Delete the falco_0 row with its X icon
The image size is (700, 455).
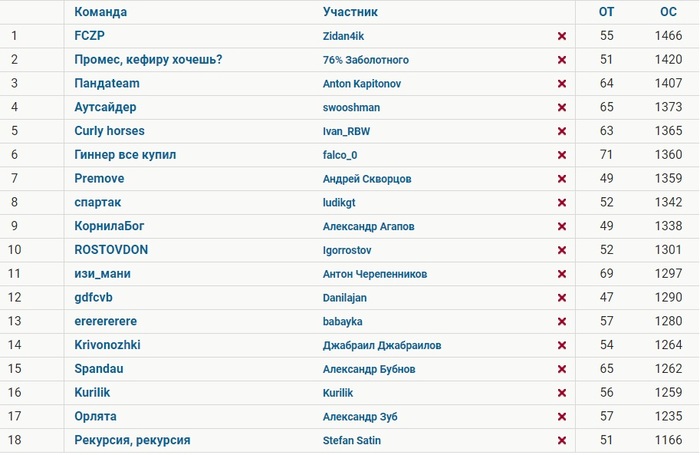point(562,155)
